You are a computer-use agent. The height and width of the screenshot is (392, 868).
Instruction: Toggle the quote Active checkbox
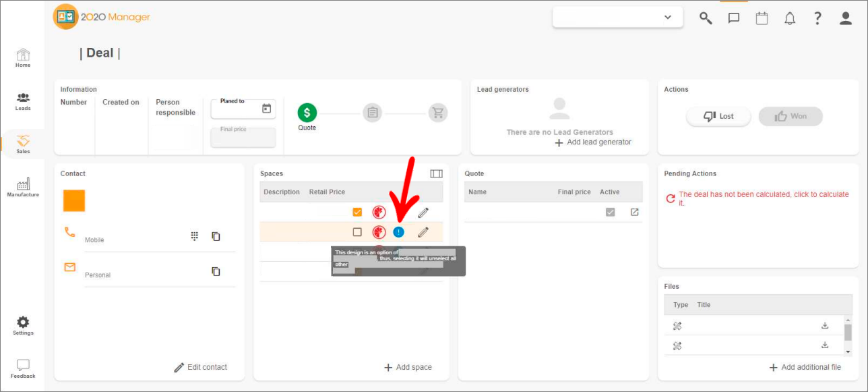(x=610, y=212)
